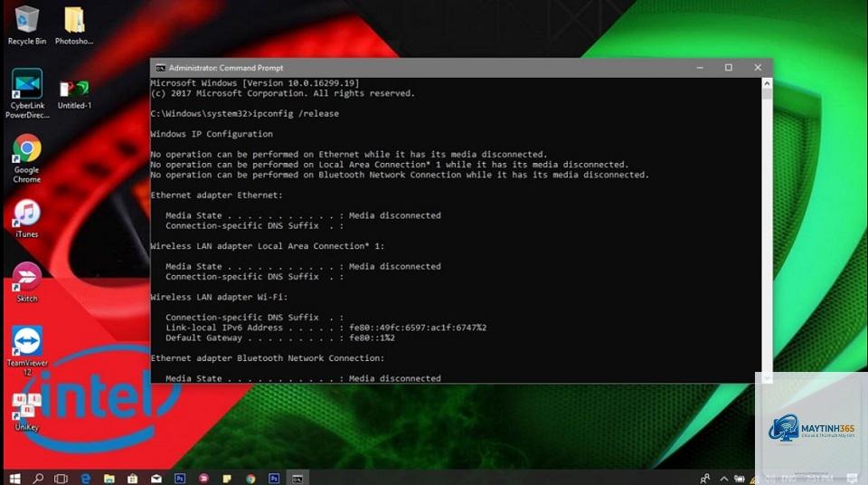Switch to Chrome via its taskbar icon

click(250, 479)
